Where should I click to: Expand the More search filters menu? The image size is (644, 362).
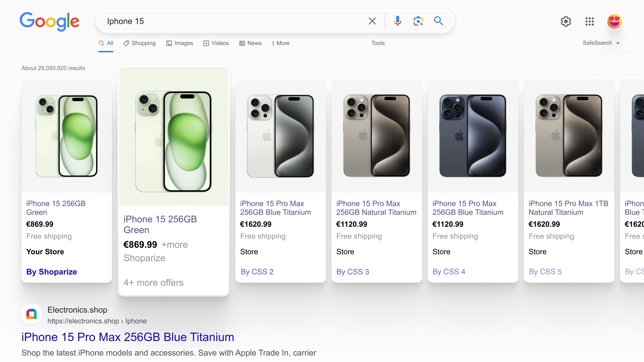tap(281, 43)
